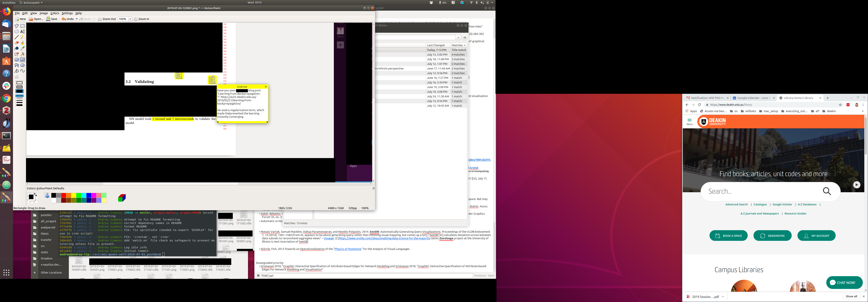The image size is (868, 302).
Task: Choose the Free-Form Selection tool
Action: 16,26
